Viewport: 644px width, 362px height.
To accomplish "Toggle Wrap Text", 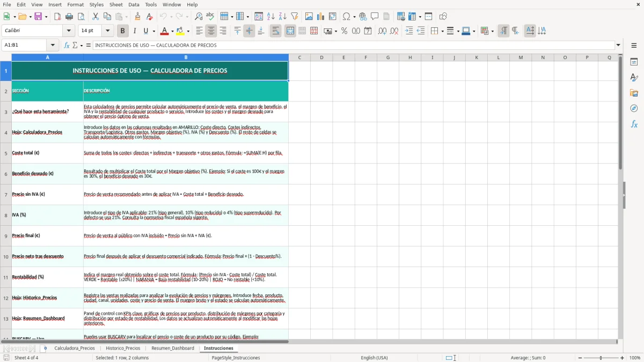I will click(276, 31).
